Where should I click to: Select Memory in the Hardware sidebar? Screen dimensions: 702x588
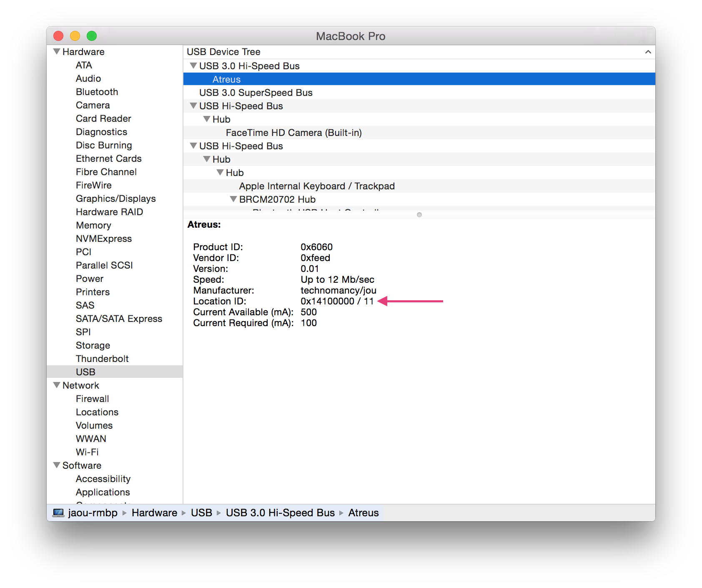click(94, 225)
